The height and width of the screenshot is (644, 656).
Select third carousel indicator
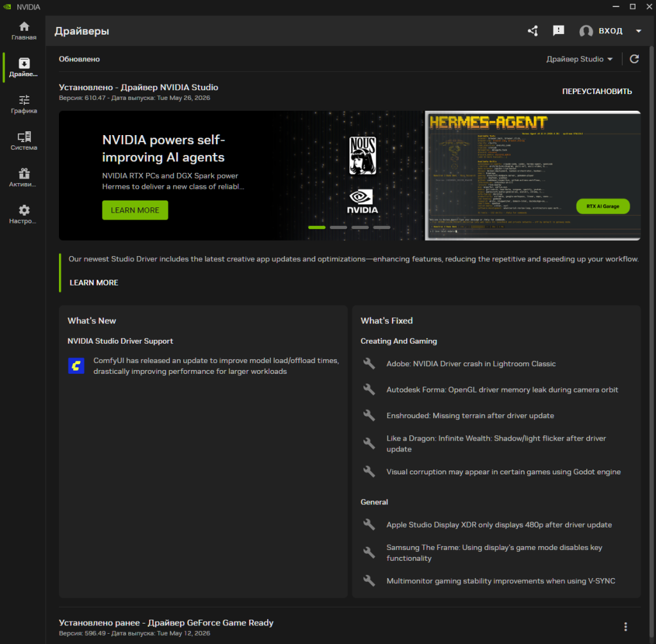click(x=360, y=228)
